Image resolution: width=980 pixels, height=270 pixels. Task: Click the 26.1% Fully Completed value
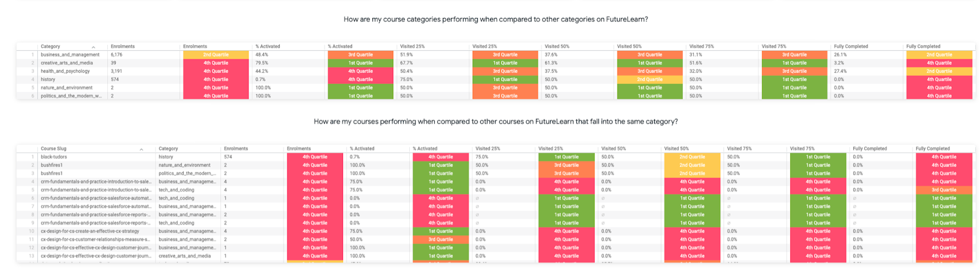pyautogui.click(x=840, y=54)
